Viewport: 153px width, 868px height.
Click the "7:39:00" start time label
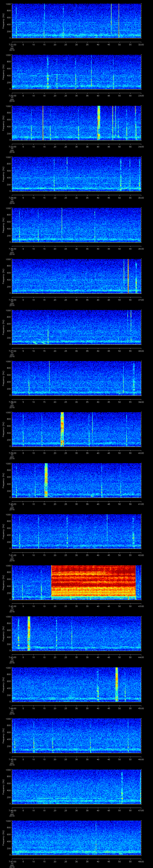tap(12, 453)
